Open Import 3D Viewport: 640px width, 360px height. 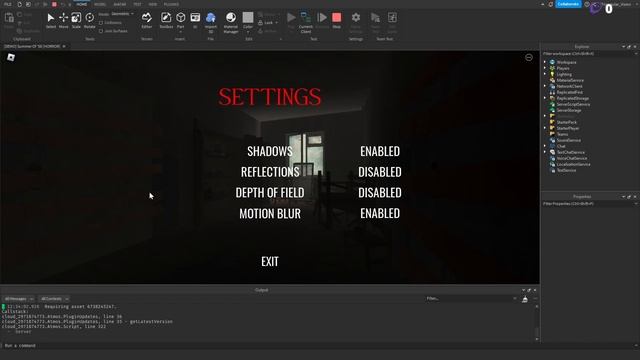[211, 21]
